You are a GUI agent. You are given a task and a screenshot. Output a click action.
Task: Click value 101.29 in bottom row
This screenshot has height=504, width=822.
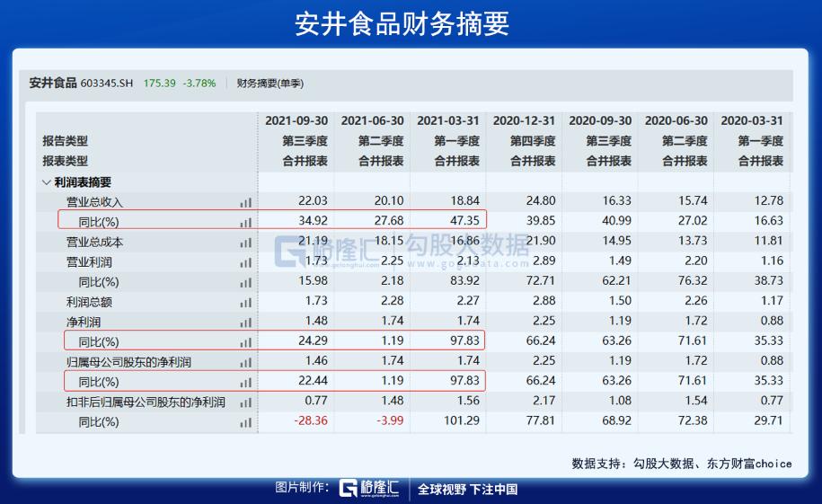tap(462, 420)
